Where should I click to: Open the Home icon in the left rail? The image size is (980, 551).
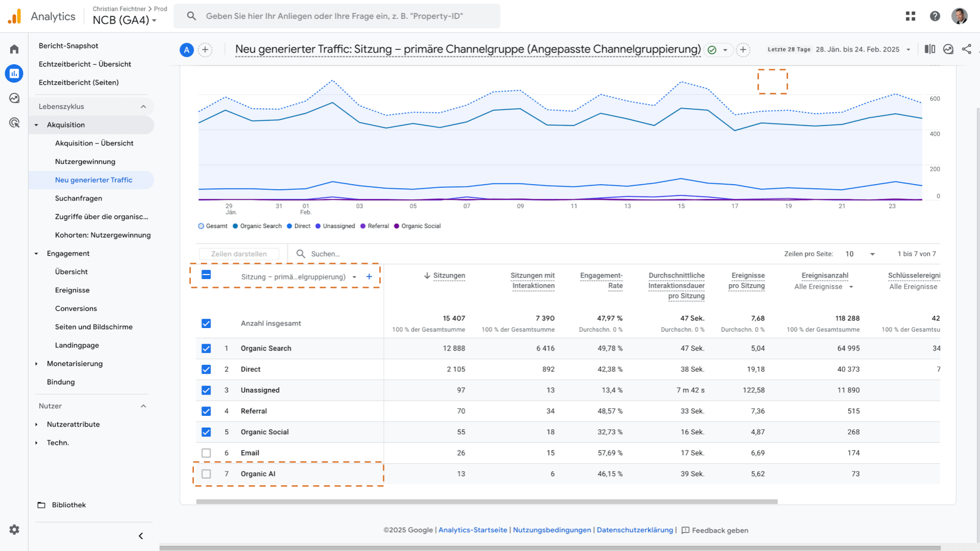coord(14,49)
